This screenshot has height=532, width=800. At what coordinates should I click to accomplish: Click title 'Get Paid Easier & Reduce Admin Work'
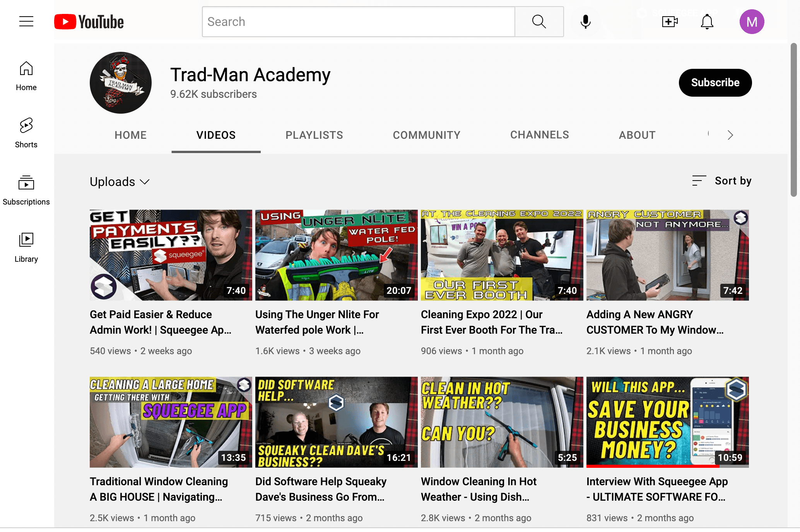coord(161,322)
